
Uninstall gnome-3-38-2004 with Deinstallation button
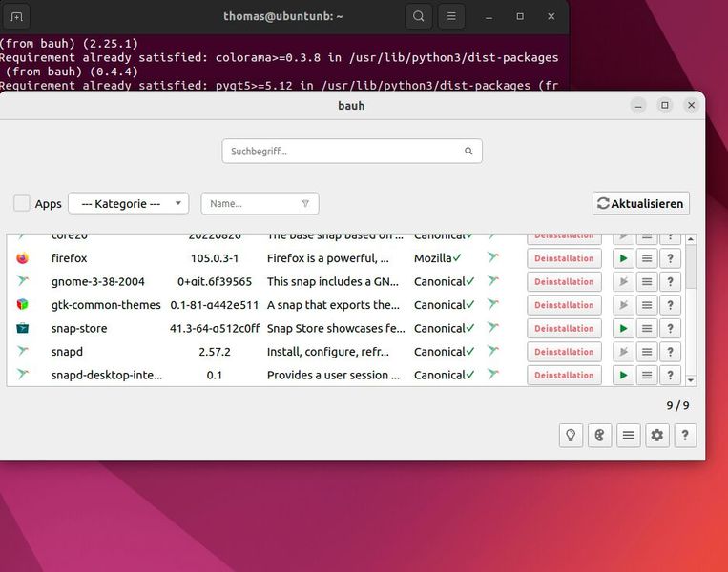point(564,281)
